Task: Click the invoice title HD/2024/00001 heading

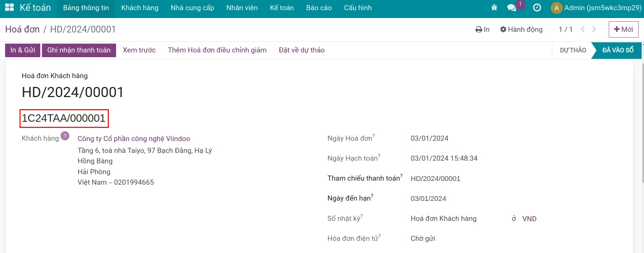Action: pyautogui.click(x=73, y=92)
